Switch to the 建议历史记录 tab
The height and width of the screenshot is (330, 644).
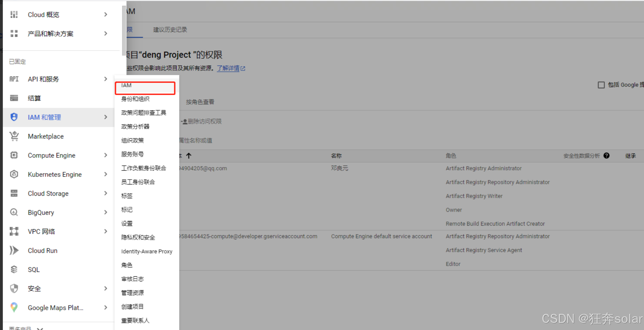point(170,30)
